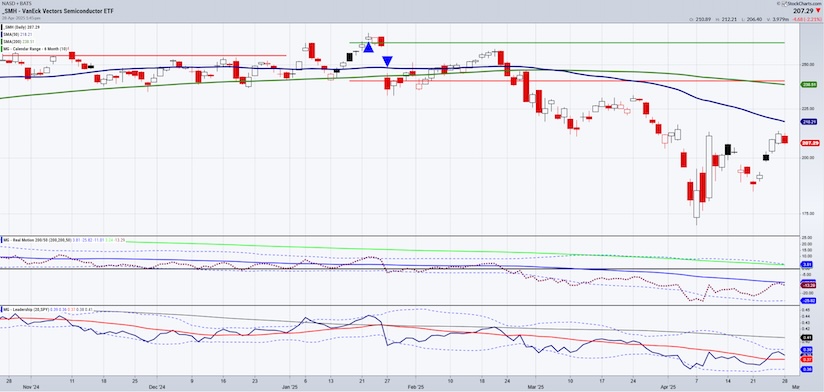Click the 250.00 price axis label

(807, 65)
